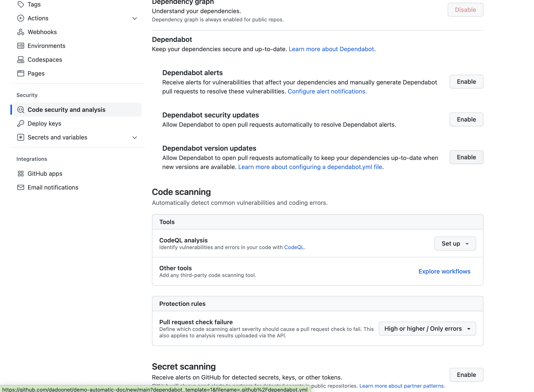Click the Environments server icon

tap(21, 46)
